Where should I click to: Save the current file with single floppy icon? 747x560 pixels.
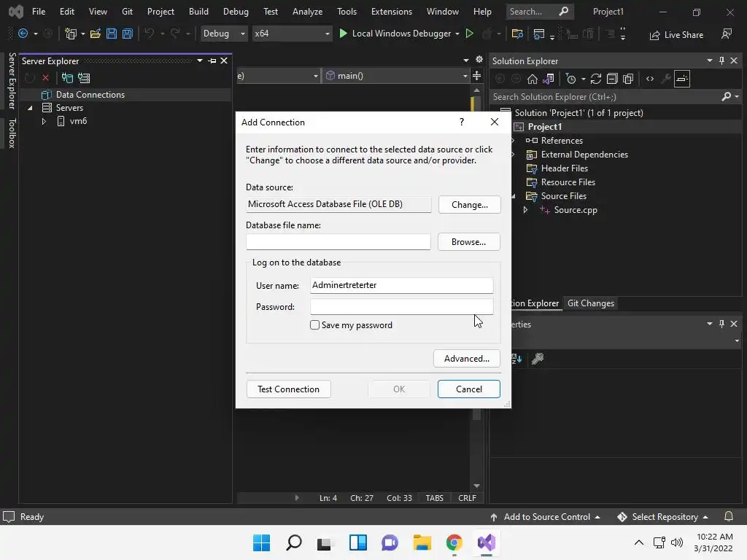point(112,34)
